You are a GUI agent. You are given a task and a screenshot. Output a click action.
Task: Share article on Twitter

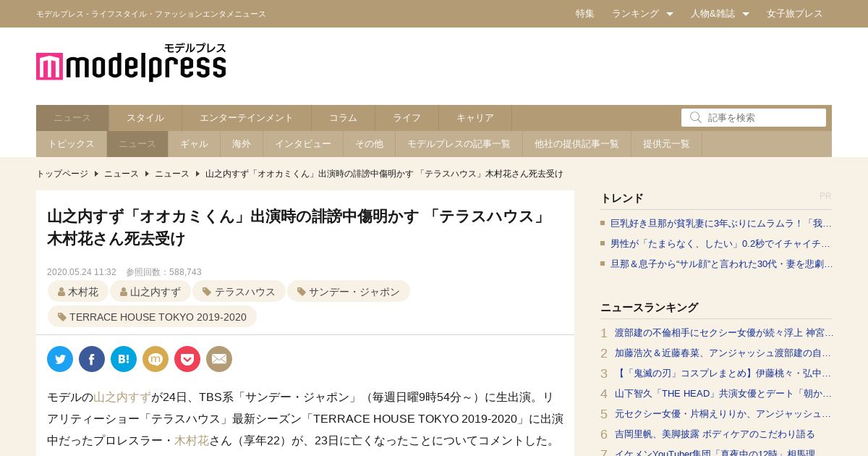click(60, 359)
